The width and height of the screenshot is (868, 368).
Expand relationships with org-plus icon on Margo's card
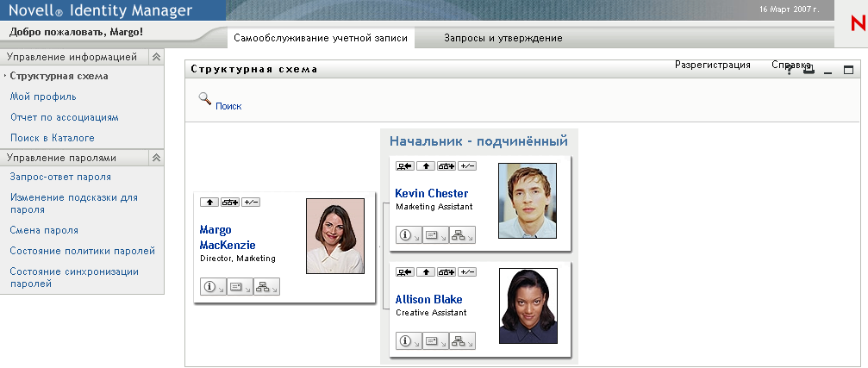pos(230,203)
